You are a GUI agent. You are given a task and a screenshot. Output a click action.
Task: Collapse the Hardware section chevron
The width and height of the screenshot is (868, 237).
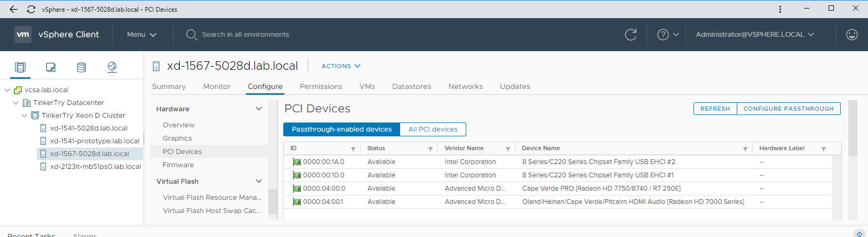tap(259, 109)
